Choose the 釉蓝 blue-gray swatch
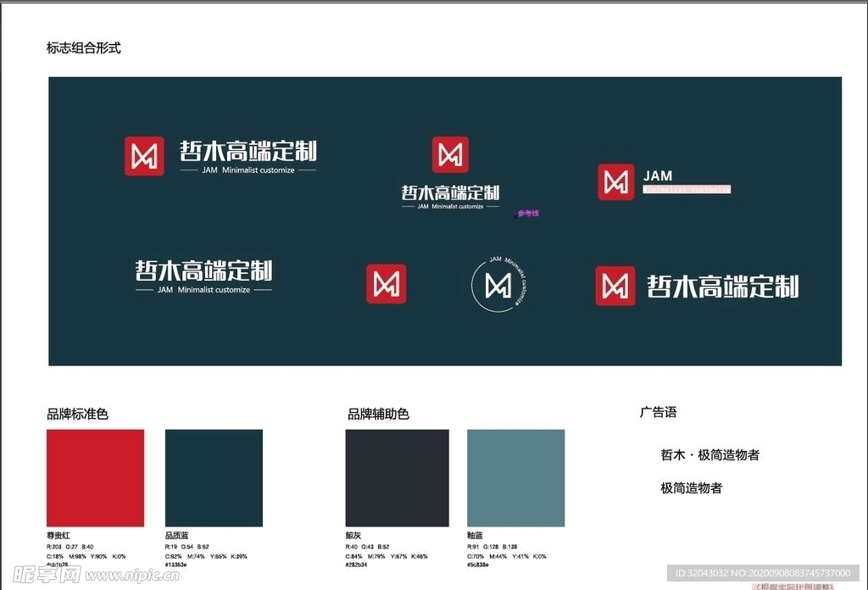 click(515, 478)
